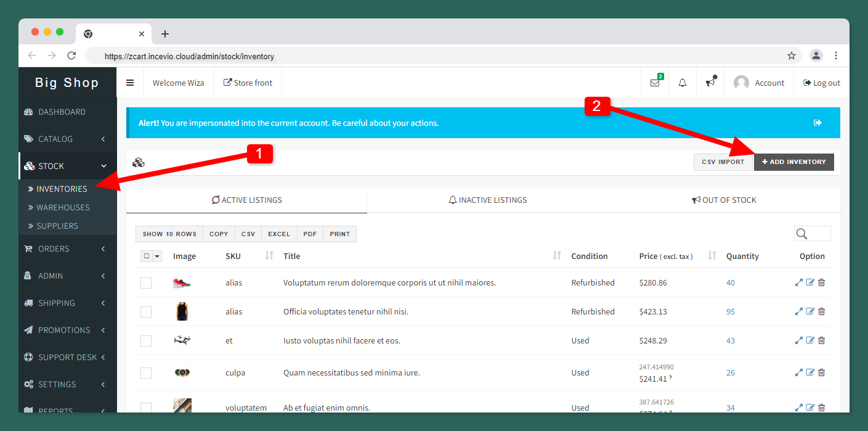Tick the checkbox for the culpa row
Image resolution: width=868 pixels, height=431 pixels.
coord(146,373)
